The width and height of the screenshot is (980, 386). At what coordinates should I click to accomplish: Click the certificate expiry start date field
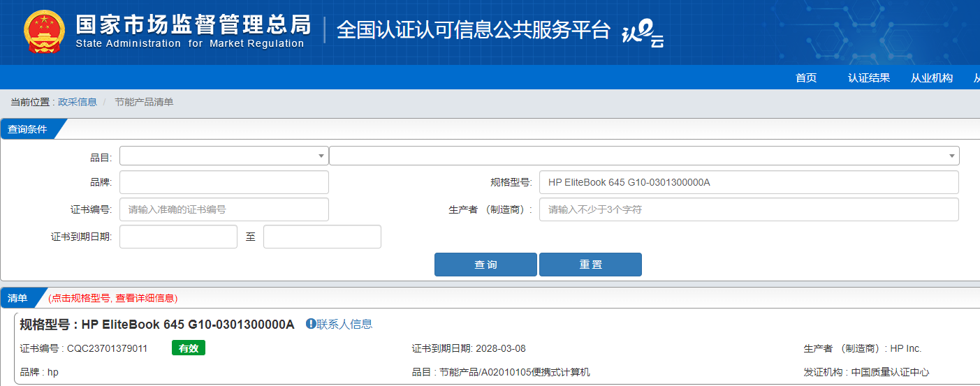178,237
